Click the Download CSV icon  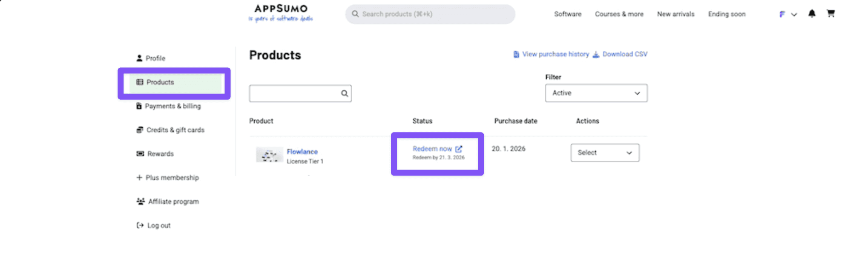pyautogui.click(x=596, y=54)
